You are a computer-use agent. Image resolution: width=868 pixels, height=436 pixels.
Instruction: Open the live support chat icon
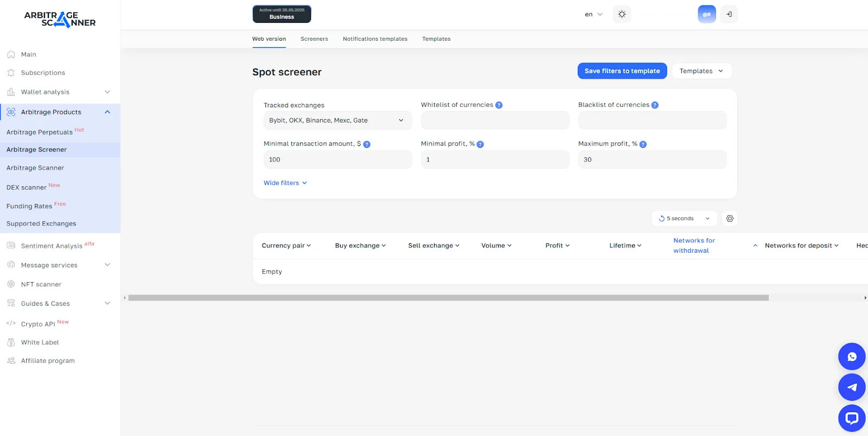point(852,418)
